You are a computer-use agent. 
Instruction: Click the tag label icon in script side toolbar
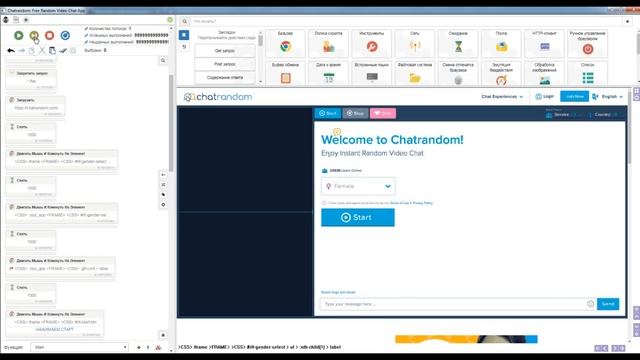(x=163, y=195)
